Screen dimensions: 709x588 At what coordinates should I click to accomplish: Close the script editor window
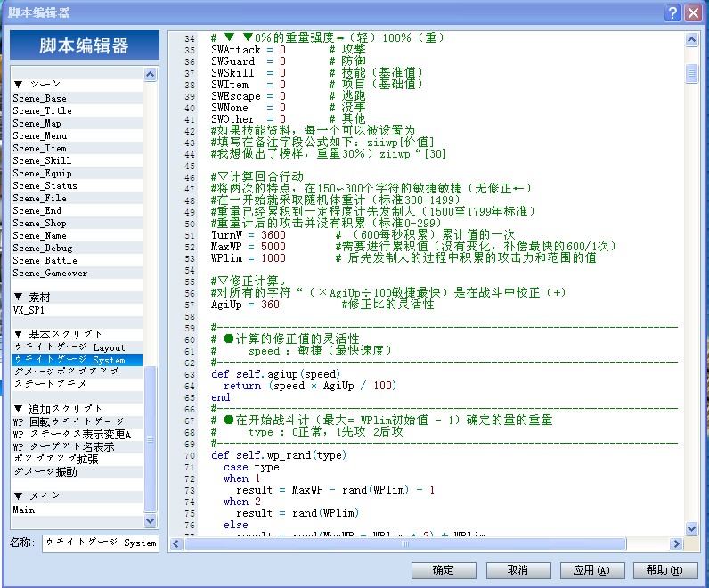pyautogui.click(x=693, y=12)
